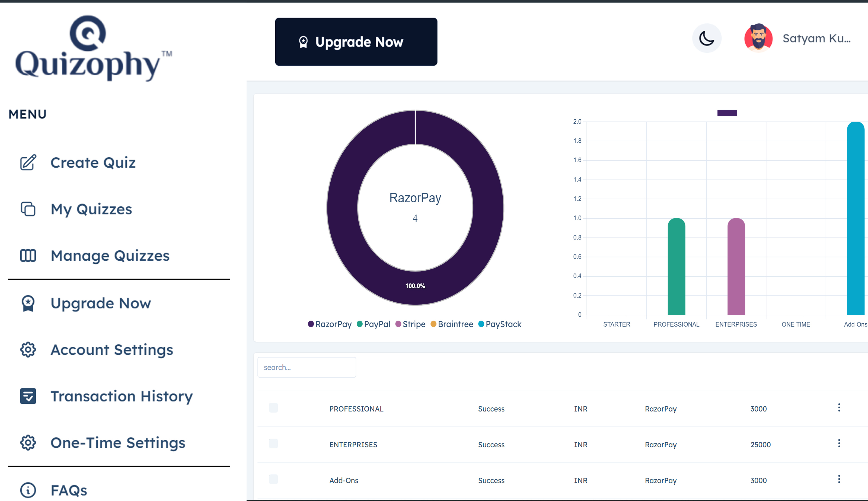868x501 pixels.
Task: Open One-Time Settings
Action: click(x=118, y=442)
